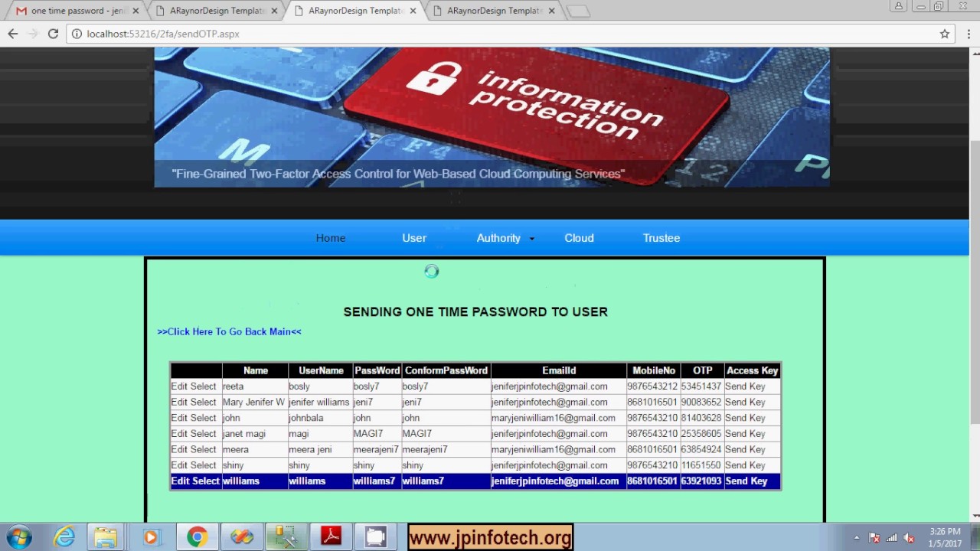Click the 'information protection' banner image
The image size is (980, 551).
pyautogui.click(x=492, y=117)
